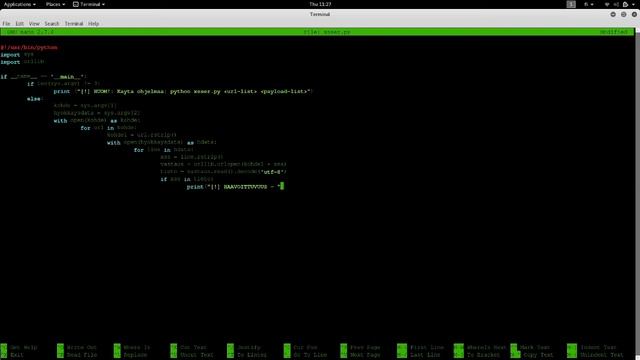Click the nano file name in title bar
This screenshot has height=360, width=640.
coord(327,32)
